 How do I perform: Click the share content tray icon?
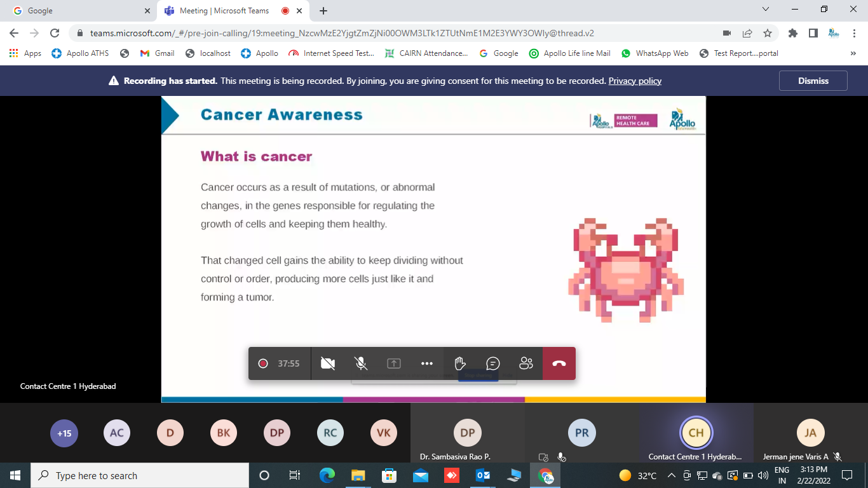[394, 363]
